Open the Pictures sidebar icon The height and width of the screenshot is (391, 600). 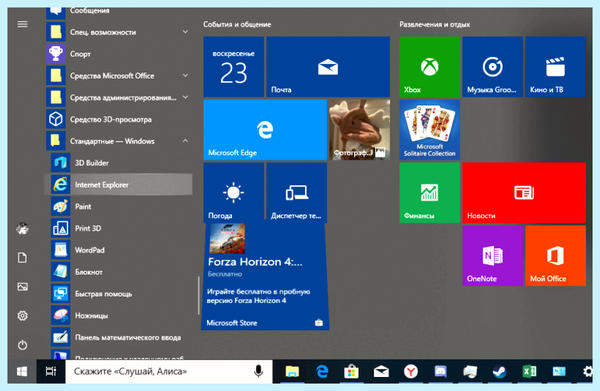pos(23,287)
